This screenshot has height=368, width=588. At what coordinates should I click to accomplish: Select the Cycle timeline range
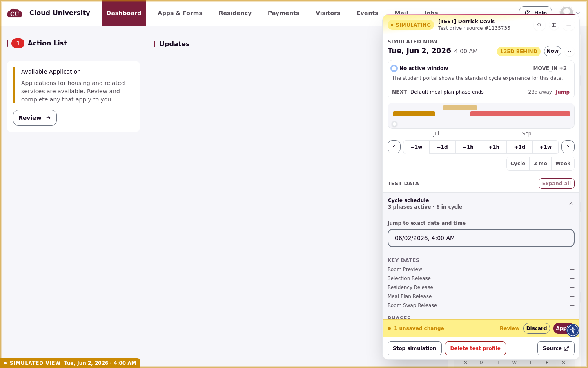[x=518, y=164]
